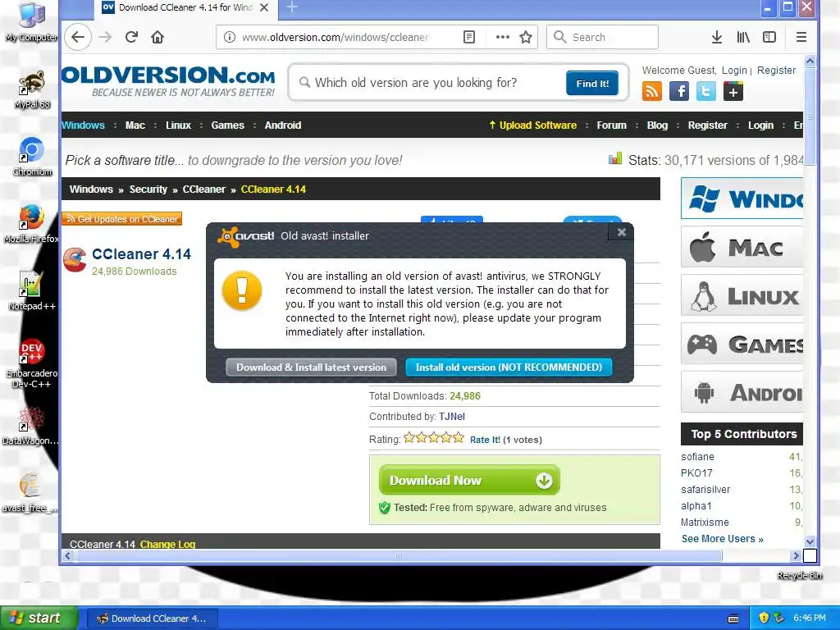Open the Games navigation item

pyautogui.click(x=228, y=126)
